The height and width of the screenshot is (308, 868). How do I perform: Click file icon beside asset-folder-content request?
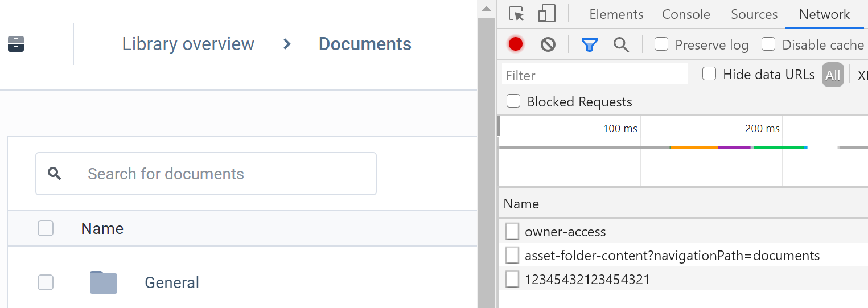pos(512,255)
